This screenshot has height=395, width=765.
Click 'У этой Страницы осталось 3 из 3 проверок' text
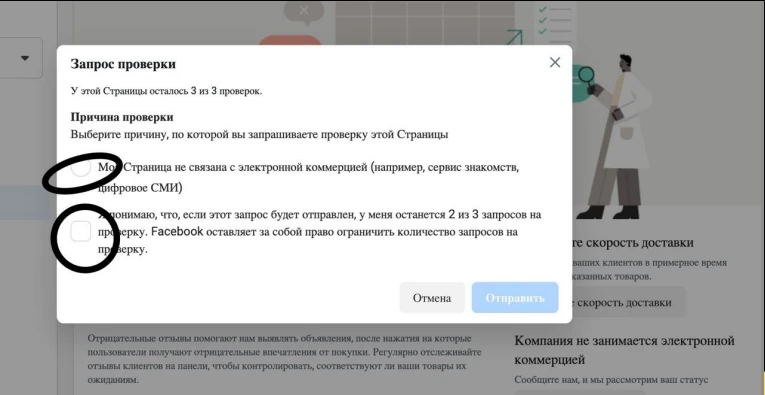point(166,91)
